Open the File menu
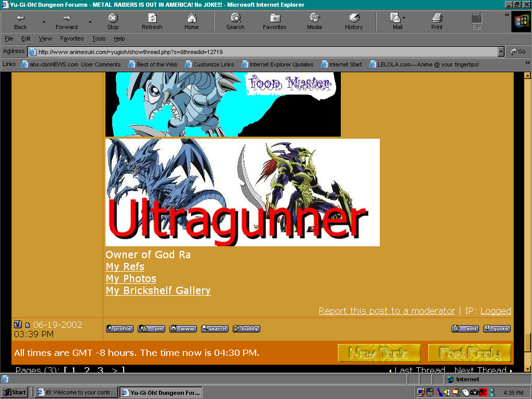The width and height of the screenshot is (532, 399). pyautogui.click(x=9, y=38)
